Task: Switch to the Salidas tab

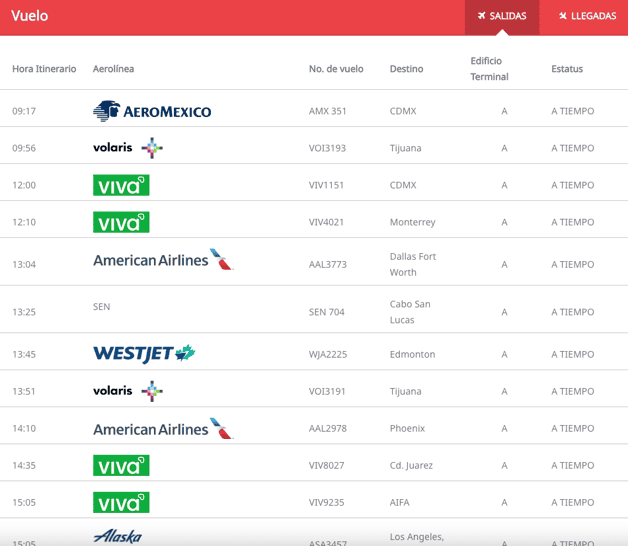Action: (x=502, y=16)
